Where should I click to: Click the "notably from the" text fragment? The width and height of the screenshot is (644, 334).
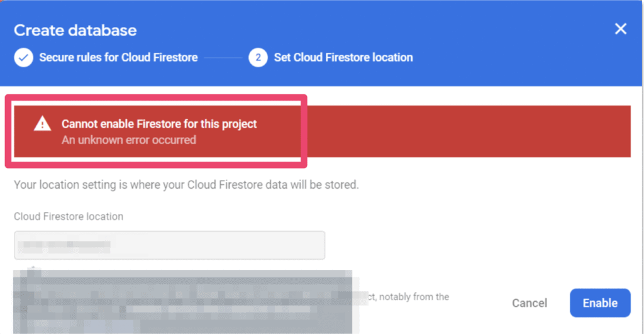click(x=413, y=297)
